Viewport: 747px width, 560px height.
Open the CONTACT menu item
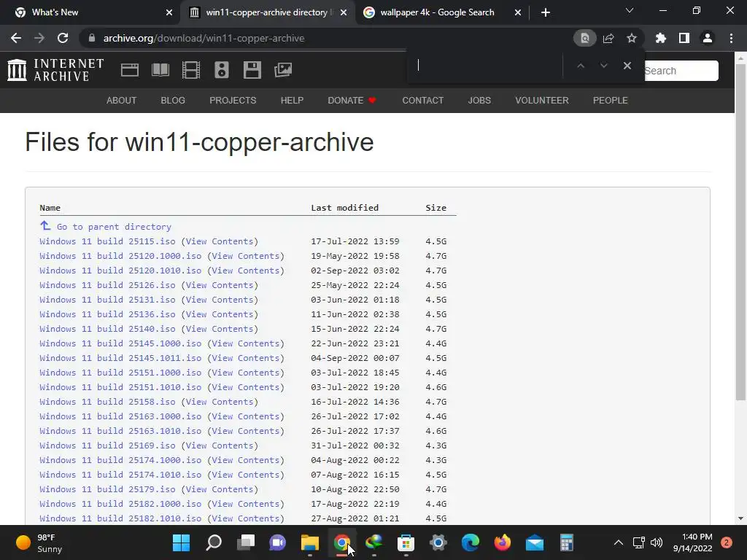[422, 101]
